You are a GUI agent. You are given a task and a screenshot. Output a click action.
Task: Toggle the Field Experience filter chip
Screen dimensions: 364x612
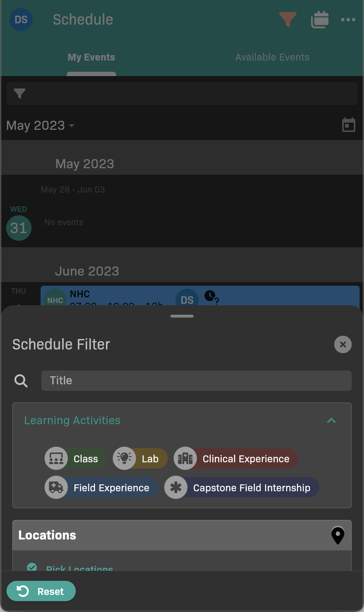(x=102, y=488)
